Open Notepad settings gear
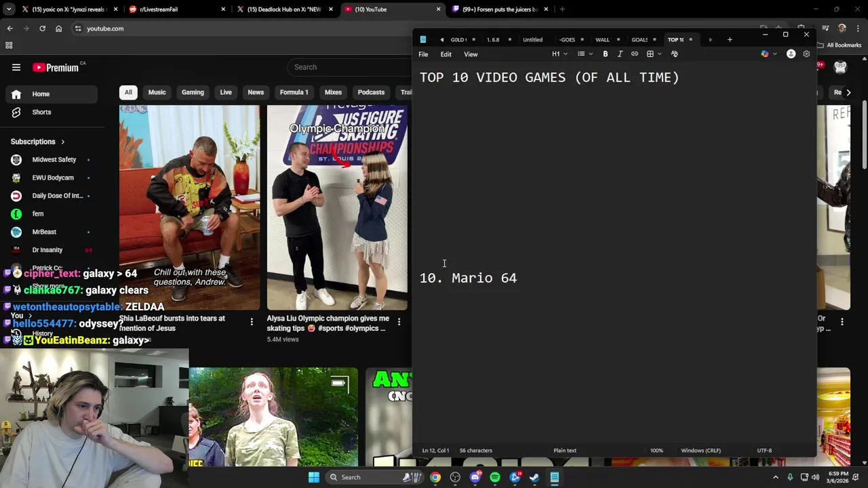This screenshot has height=488, width=868. pyautogui.click(x=806, y=54)
